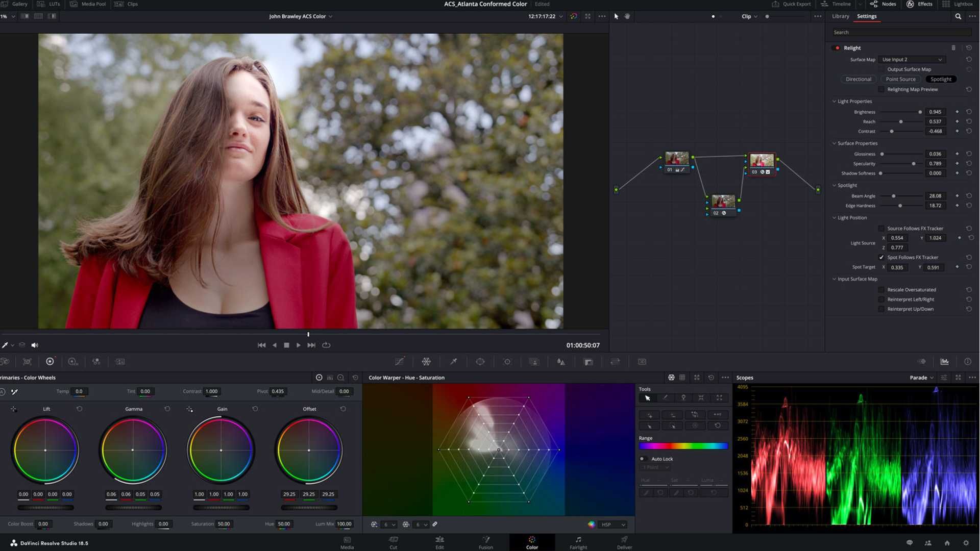Select the Color Warper palette icon
This screenshot has width=980, height=551.
(426, 361)
